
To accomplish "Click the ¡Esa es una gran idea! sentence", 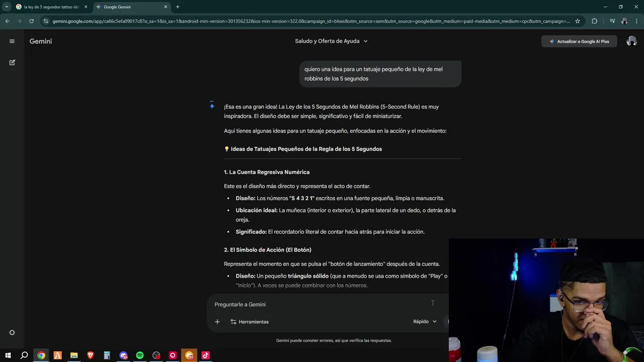I will coord(251,107).
